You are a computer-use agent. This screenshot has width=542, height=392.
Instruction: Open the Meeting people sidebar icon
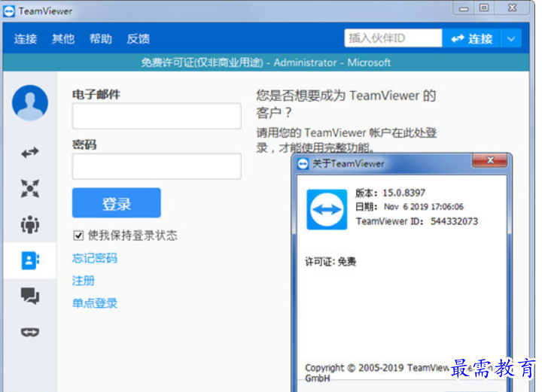coord(30,224)
